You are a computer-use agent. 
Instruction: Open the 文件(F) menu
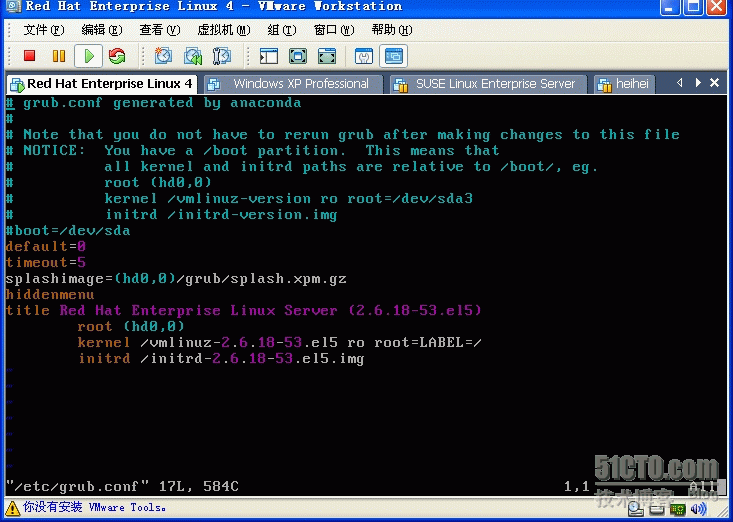coord(43,30)
